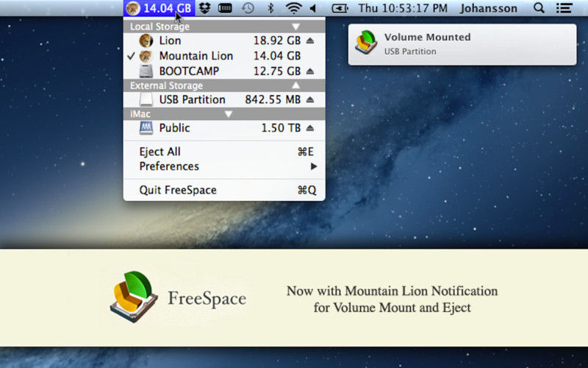Expand Preferences submenu arrow

pos(314,166)
